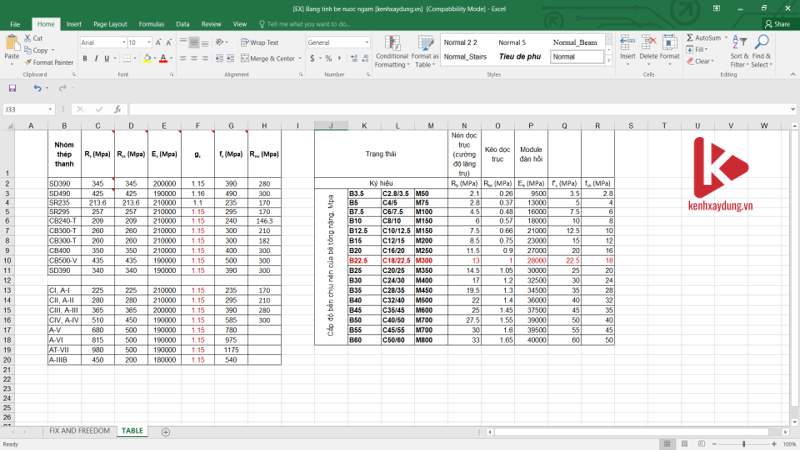Click the AutoSum sigma icon
The width and height of the screenshot is (800, 450).
pos(691,37)
